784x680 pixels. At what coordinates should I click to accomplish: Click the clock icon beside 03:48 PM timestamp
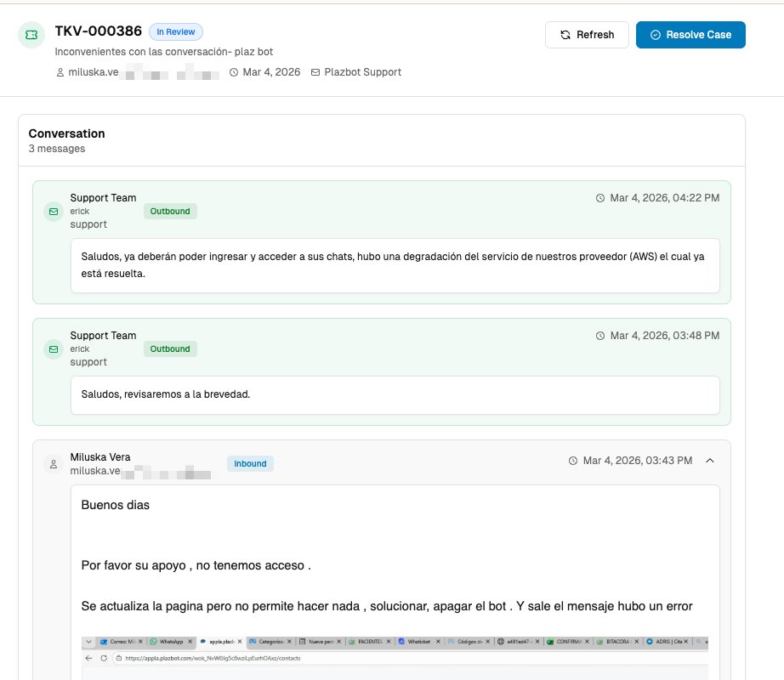(600, 337)
